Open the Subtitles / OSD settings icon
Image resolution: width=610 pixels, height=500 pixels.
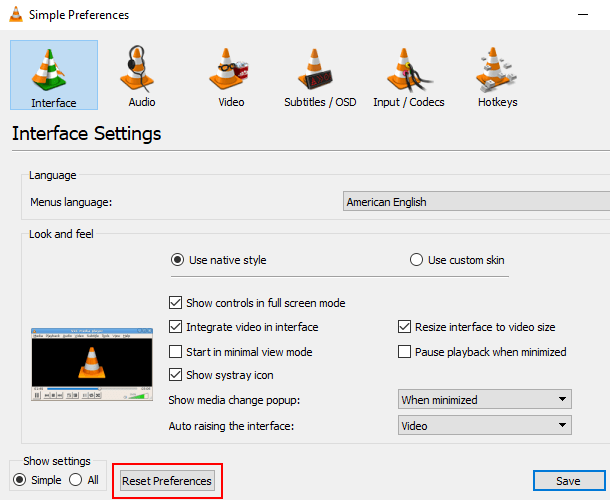[320, 69]
